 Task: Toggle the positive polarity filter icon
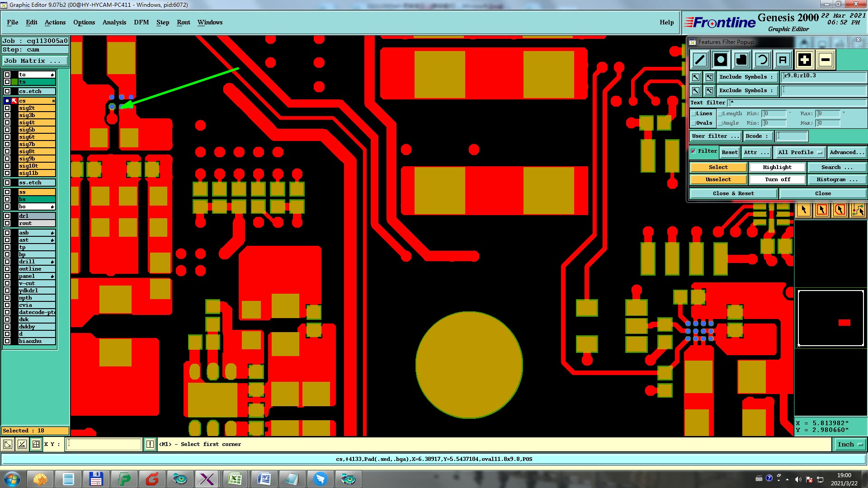coord(804,60)
